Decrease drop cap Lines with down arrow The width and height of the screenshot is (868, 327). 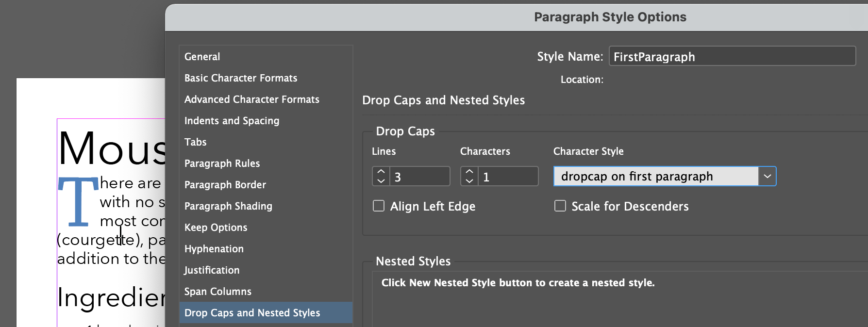pos(381,181)
